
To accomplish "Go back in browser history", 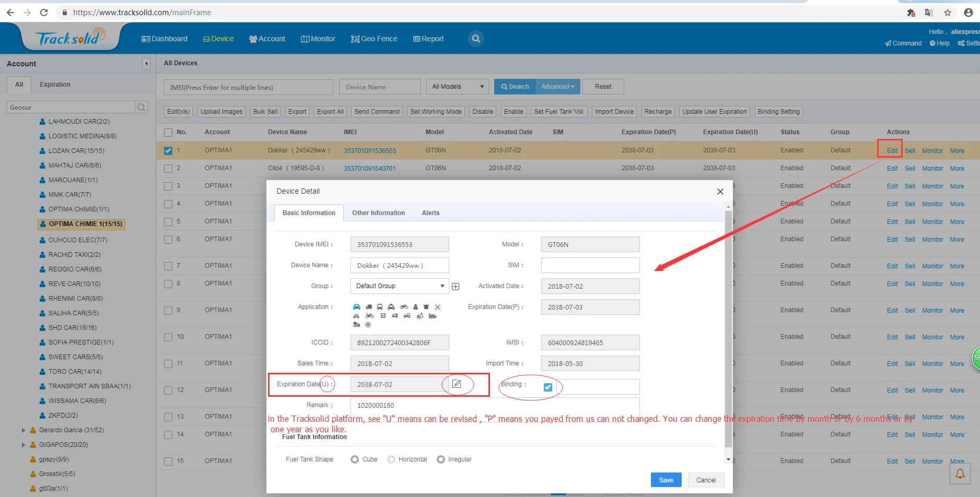I will (x=10, y=13).
